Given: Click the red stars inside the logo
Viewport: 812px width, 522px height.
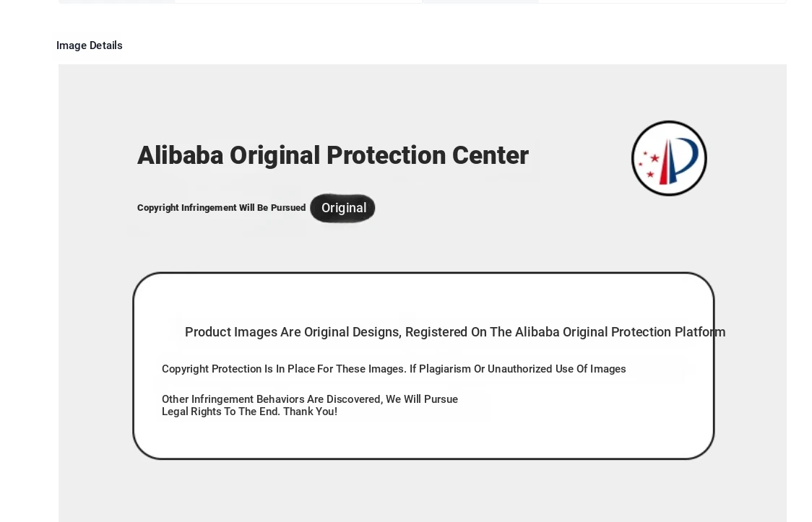Looking at the screenshot, I should tap(648, 163).
